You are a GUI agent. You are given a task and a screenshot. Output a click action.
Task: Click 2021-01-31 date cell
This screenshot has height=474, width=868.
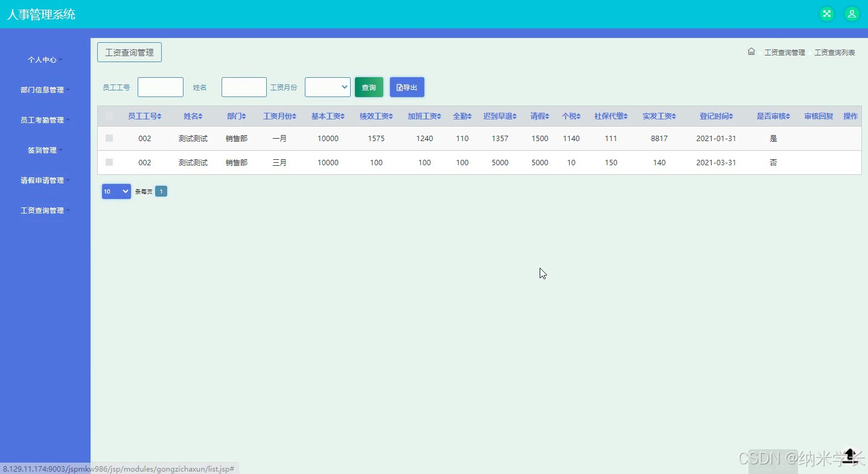pyautogui.click(x=716, y=139)
